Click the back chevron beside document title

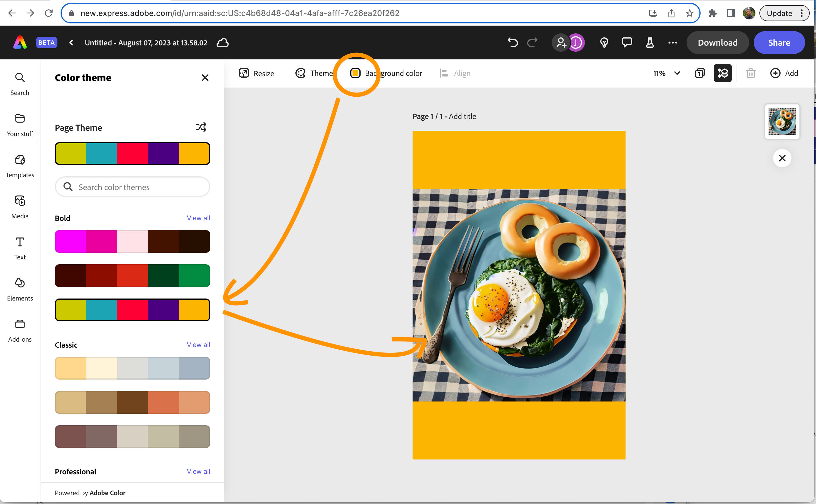(x=71, y=43)
